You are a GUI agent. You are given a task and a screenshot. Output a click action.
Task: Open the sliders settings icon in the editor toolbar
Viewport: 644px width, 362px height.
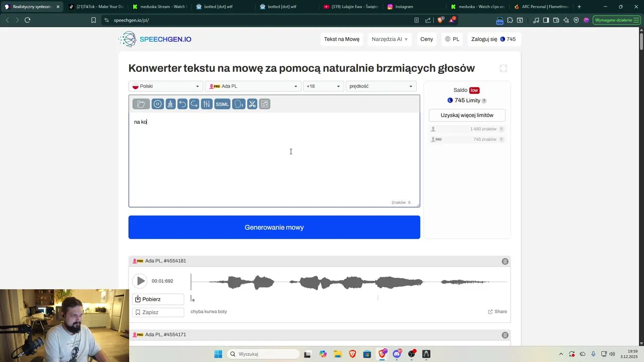pyautogui.click(x=206, y=104)
